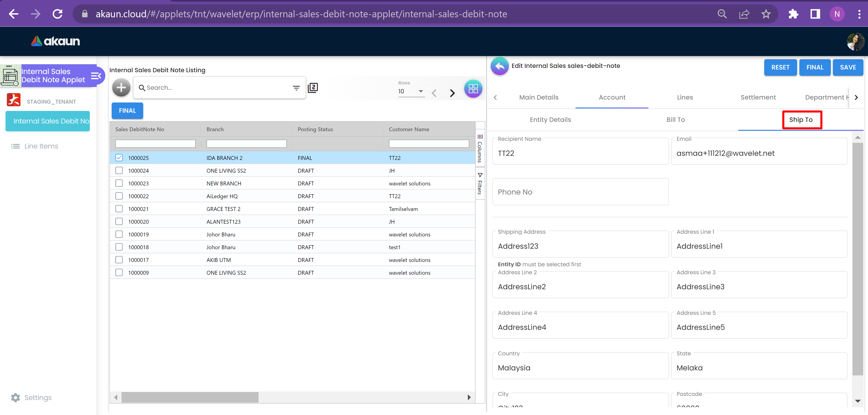Open Settings gear in sidebar

pyautogui.click(x=16, y=397)
